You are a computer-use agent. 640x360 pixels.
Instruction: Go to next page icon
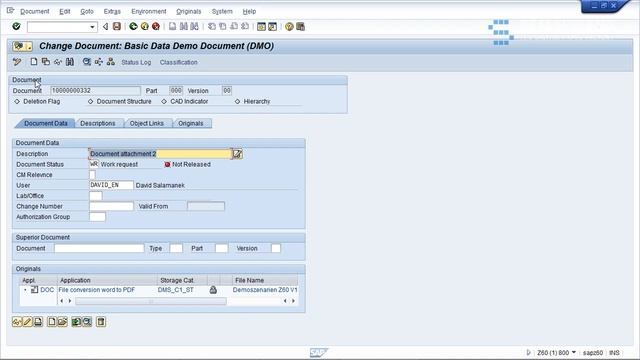234,27
